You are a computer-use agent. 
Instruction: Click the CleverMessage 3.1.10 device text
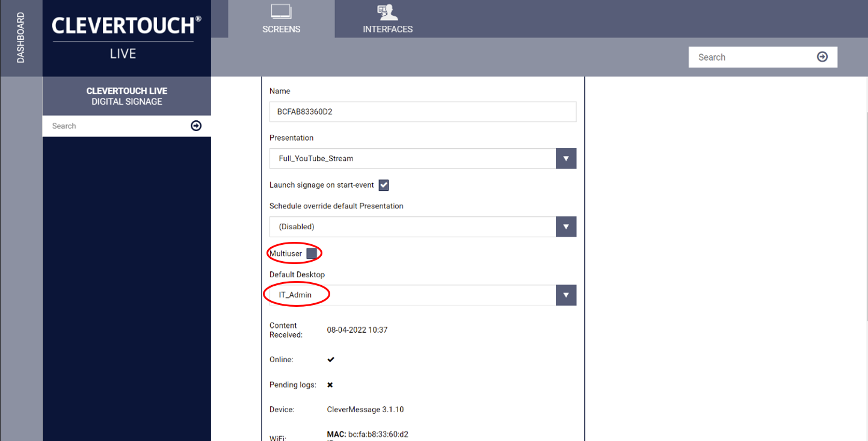(x=365, y=410)
